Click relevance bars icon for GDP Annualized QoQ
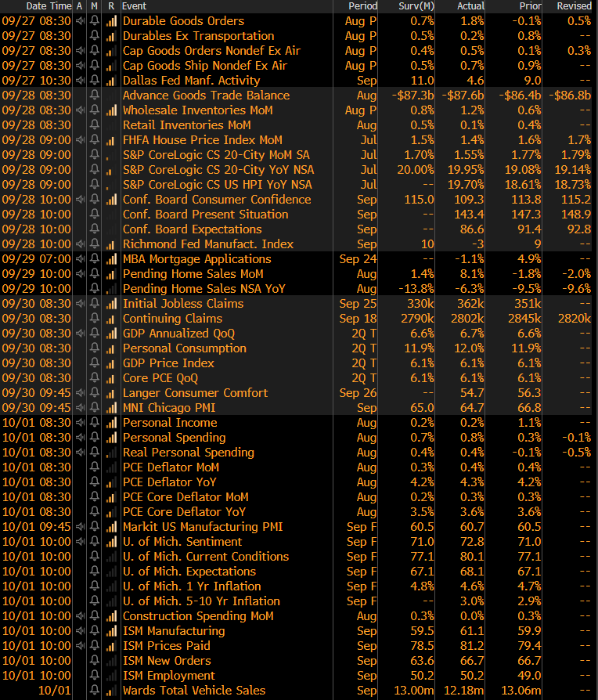Image resolution: width=598 pixels, height=700 pixels. pyautogui.click(x=110, y=334)
